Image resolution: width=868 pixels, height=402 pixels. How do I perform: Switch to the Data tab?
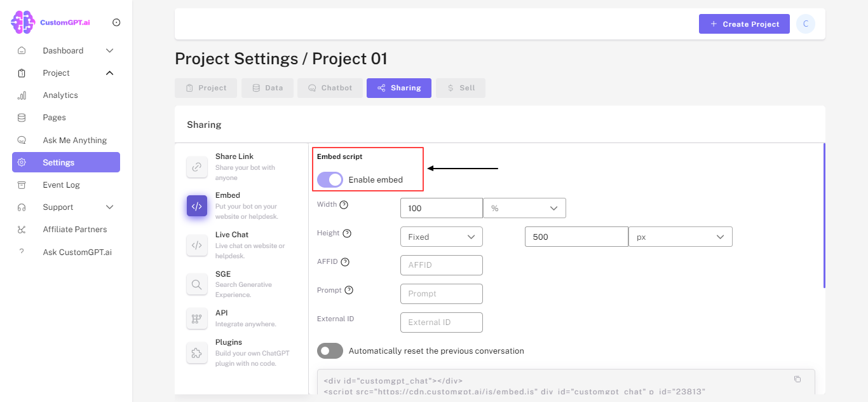[267, 88]
